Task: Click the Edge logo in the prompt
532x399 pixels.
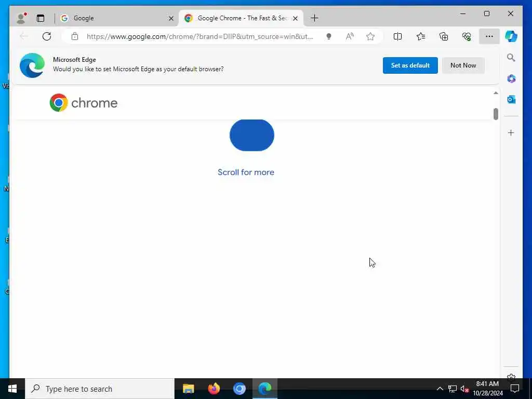Action: [x=32, y=65]
